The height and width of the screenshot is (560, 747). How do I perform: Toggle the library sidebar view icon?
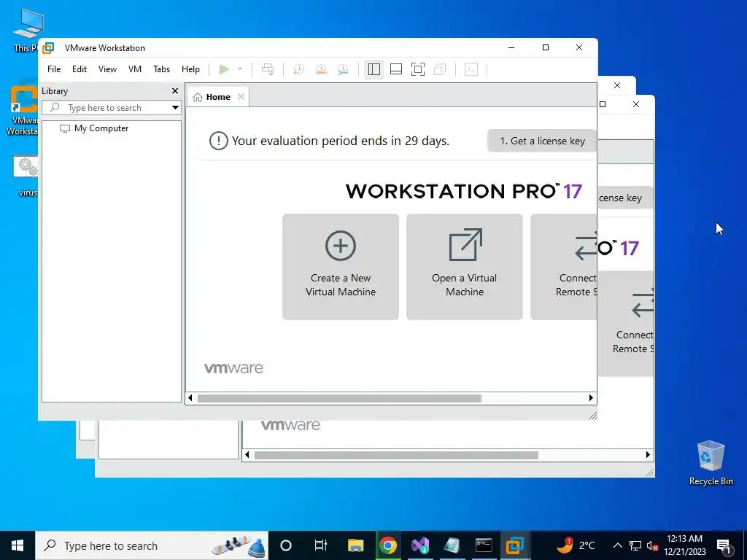click(374, 69)
